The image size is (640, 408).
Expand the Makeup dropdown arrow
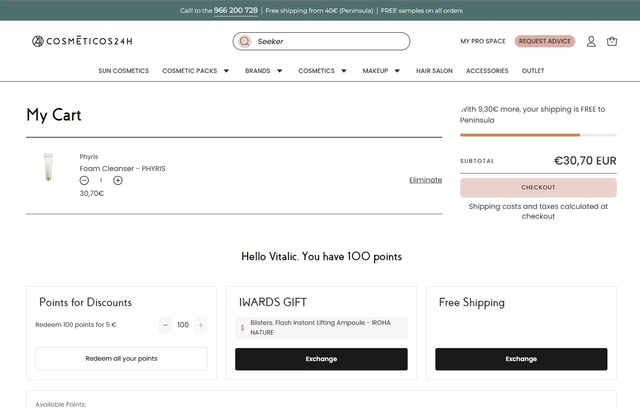(x=397, y=71)
